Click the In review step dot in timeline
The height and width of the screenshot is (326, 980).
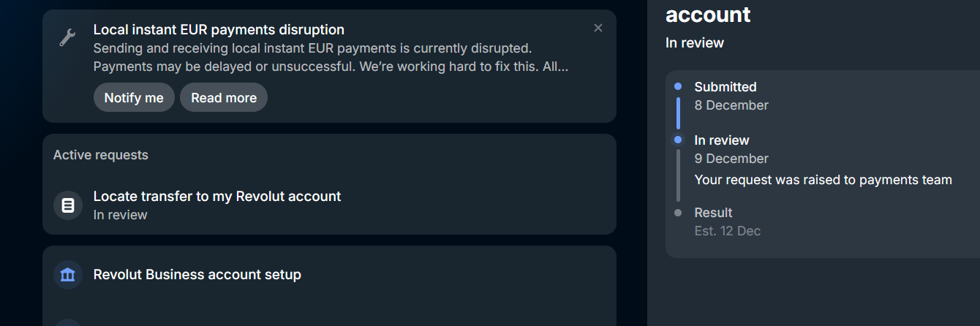coord(678,140)
